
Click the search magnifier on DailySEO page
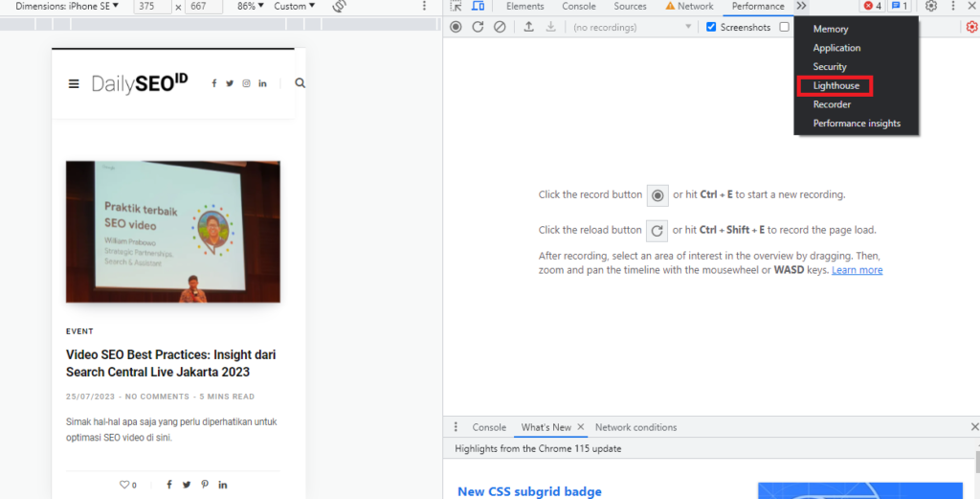300,83
